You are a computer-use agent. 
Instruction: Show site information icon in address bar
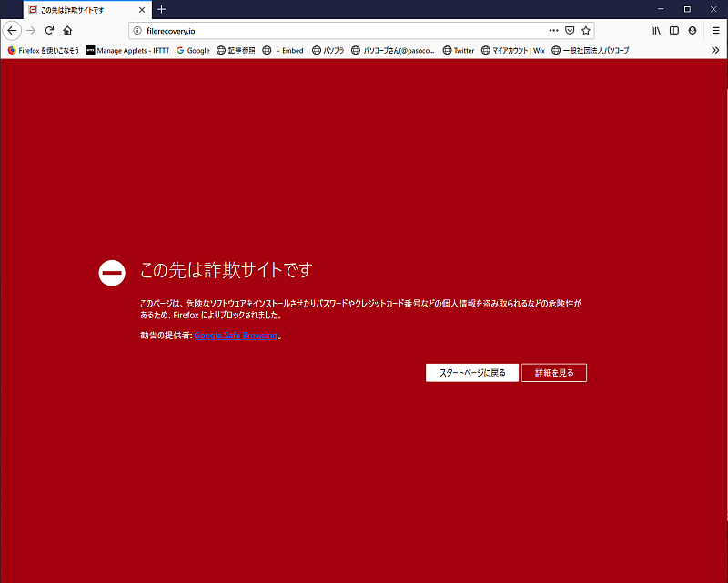tap(137, 31)
